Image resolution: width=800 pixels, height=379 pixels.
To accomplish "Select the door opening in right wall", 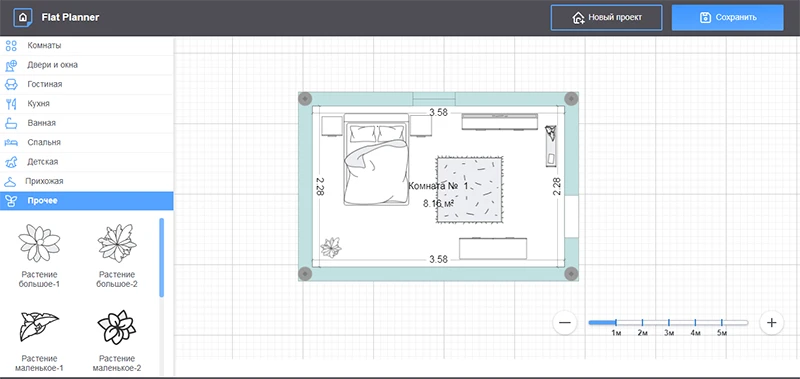I will [x=571, y=217].
